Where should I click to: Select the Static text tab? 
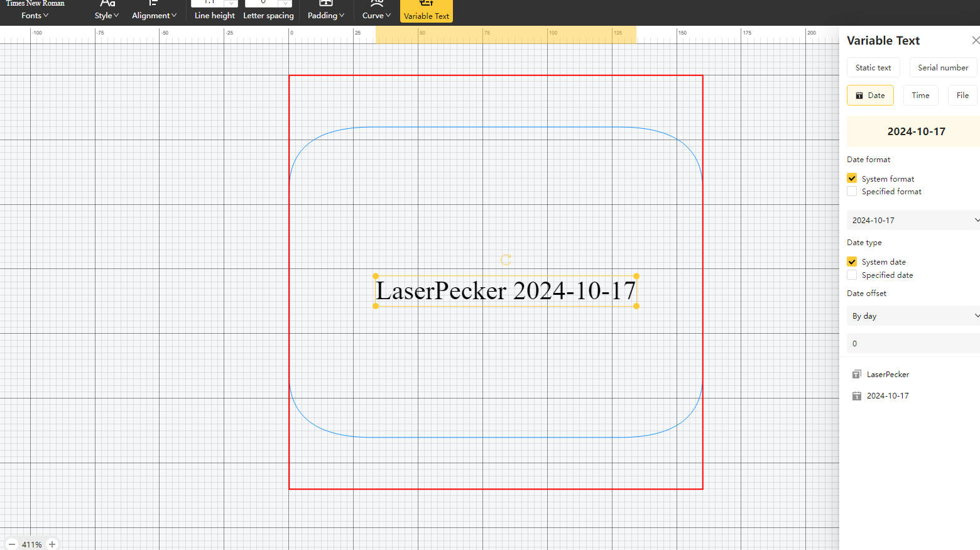(873, 67)
